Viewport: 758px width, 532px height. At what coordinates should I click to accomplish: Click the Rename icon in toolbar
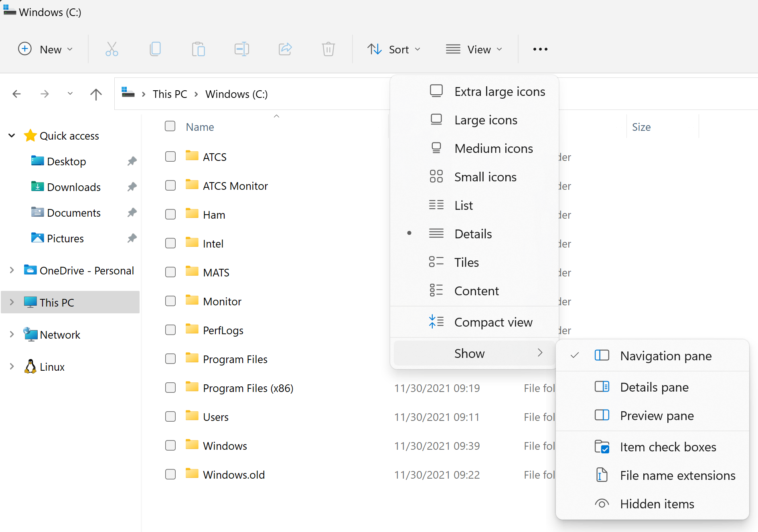pos(242,49)
